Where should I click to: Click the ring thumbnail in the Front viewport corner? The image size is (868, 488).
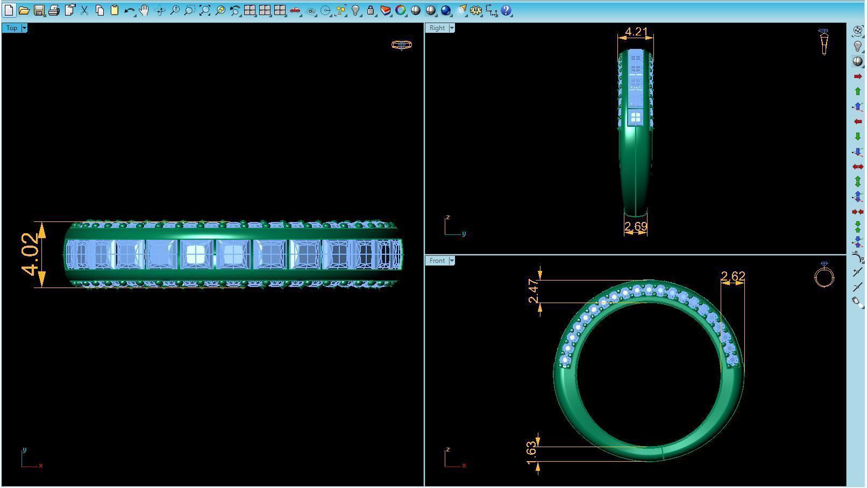tap(824, 275)
